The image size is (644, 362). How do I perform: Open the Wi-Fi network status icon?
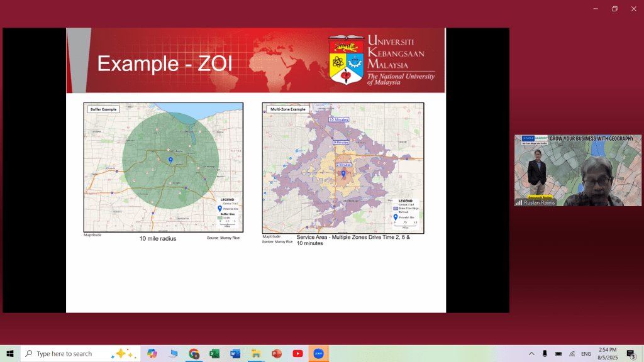(572, 354)
